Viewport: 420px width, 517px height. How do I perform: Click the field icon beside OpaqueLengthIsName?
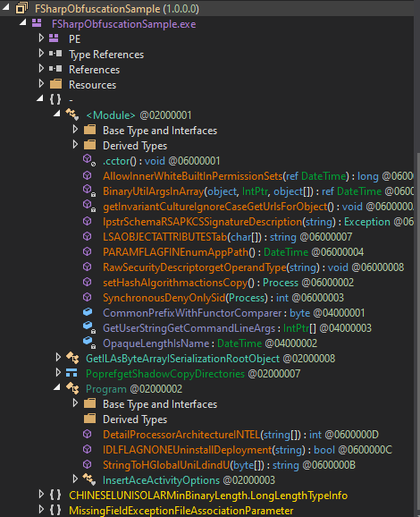[89, 343]
